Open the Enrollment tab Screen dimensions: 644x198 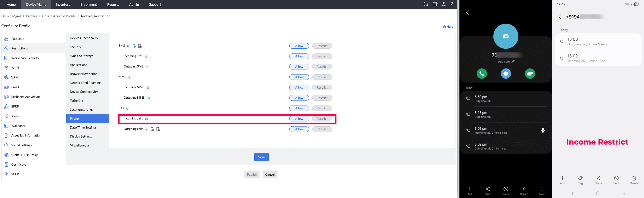pos(89,4)
